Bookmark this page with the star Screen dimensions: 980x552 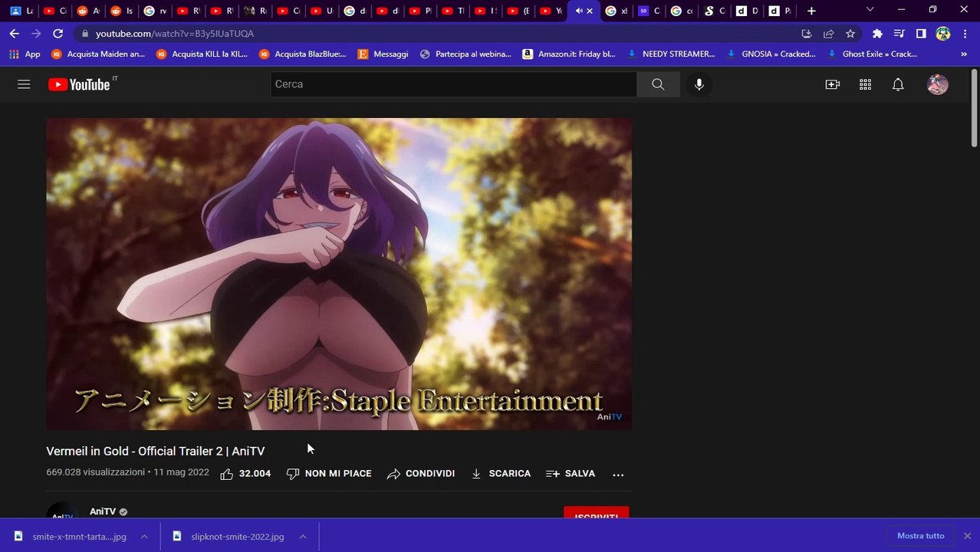point(850,34)
